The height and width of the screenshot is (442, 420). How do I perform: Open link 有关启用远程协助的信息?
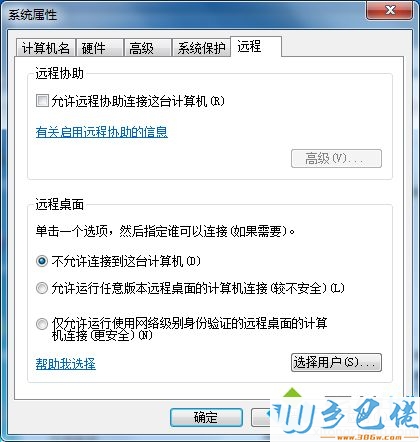click(102, 132)
